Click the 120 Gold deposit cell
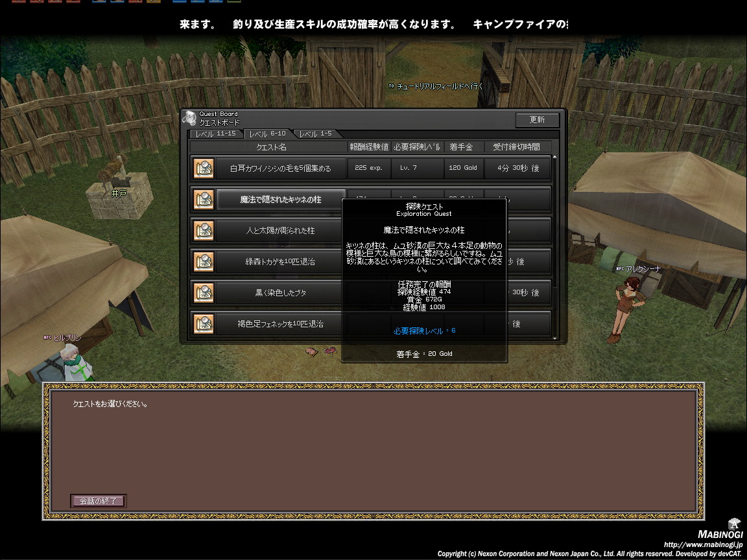 coord(463,168)
